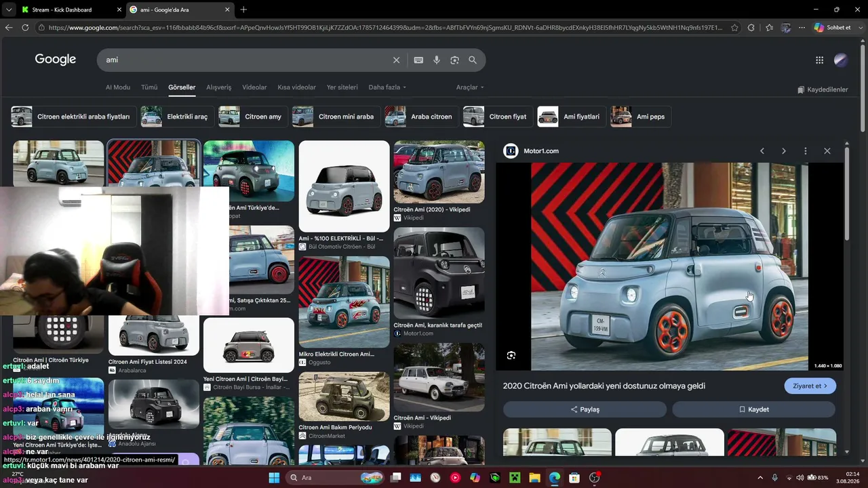Open Citroen Ami Bakım Periyodu image
868x488 pixels.
click(x=344, y=396)
